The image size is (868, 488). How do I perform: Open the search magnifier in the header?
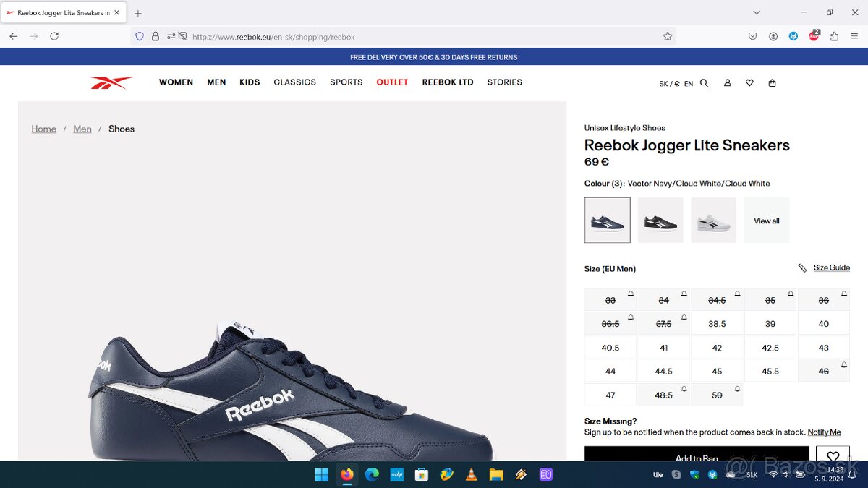pyautogui.click(x=704, y=83)
